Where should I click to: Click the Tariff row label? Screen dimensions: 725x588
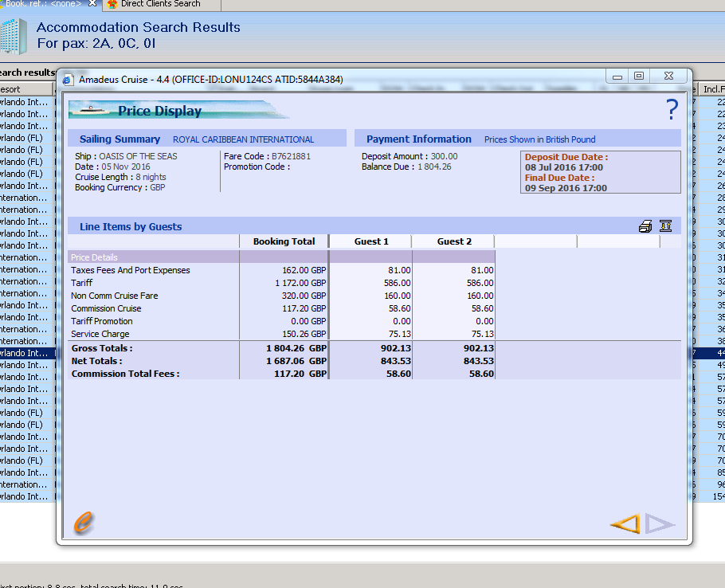click(x=82, y=282)
